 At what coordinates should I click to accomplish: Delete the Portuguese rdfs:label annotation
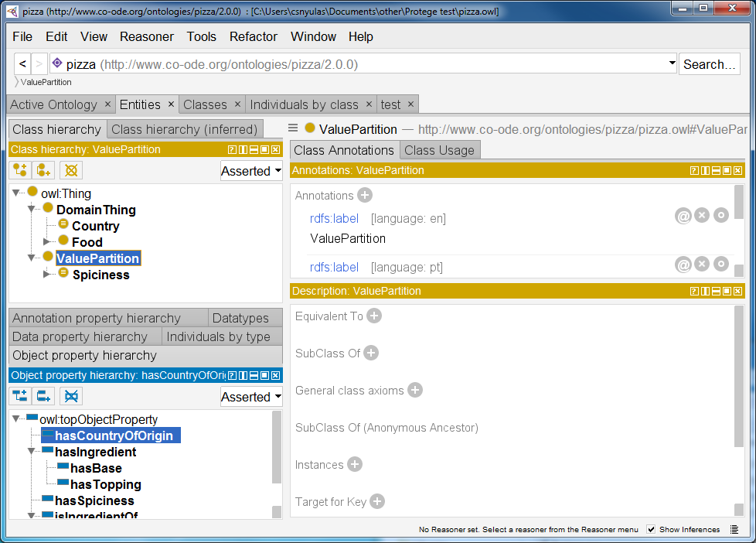(x=702, y=264)
